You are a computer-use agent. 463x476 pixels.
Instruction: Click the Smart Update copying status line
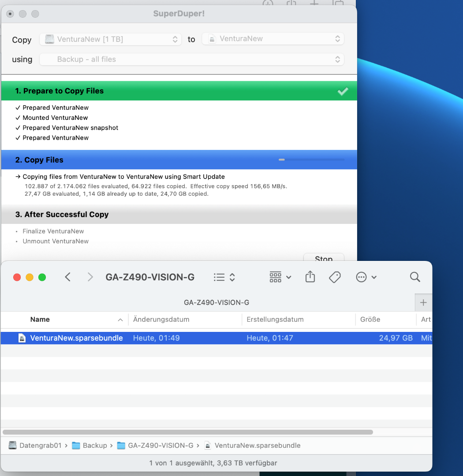click(123, 177)
